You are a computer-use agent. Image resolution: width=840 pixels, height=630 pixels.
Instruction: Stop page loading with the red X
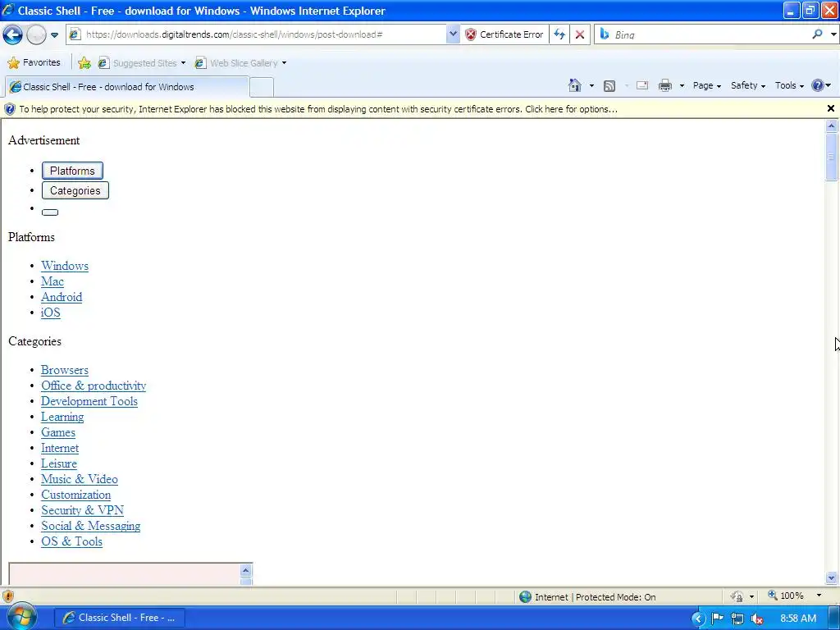[580, 34]
